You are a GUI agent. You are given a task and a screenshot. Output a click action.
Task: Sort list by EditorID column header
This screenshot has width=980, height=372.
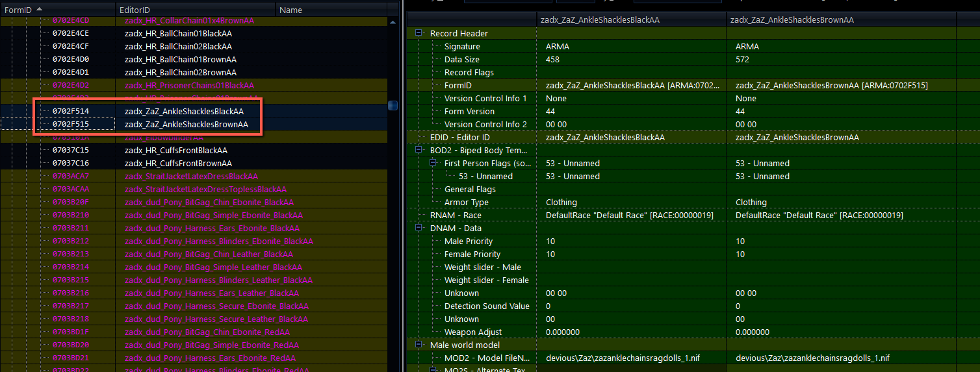coord(196,10)
